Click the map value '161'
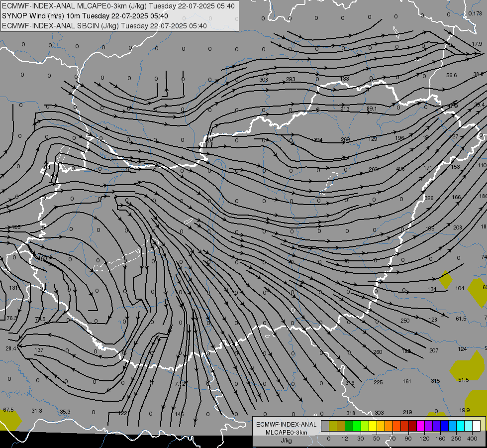This screenshot has width=487, height=448. pos(407,381)
